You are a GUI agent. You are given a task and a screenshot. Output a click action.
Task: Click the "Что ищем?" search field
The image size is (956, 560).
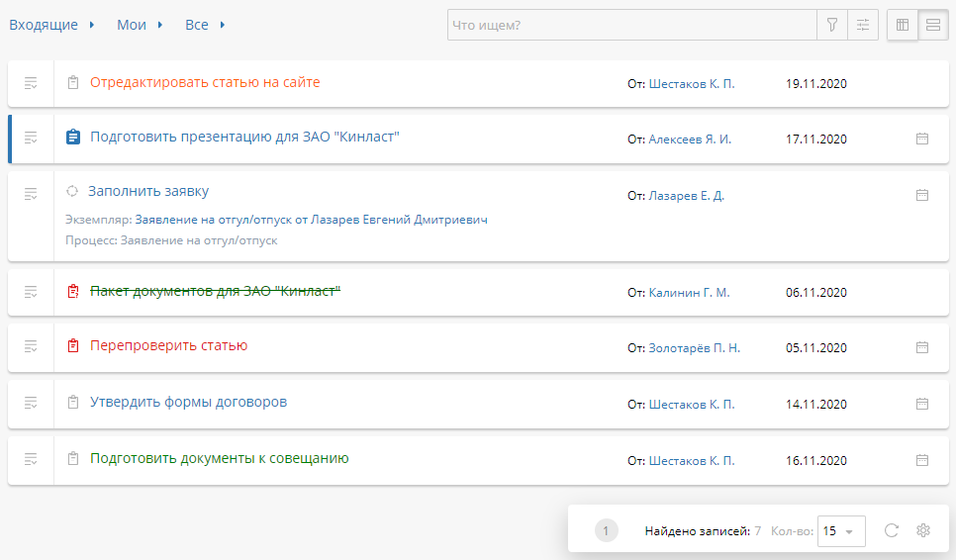coord(631,25)
